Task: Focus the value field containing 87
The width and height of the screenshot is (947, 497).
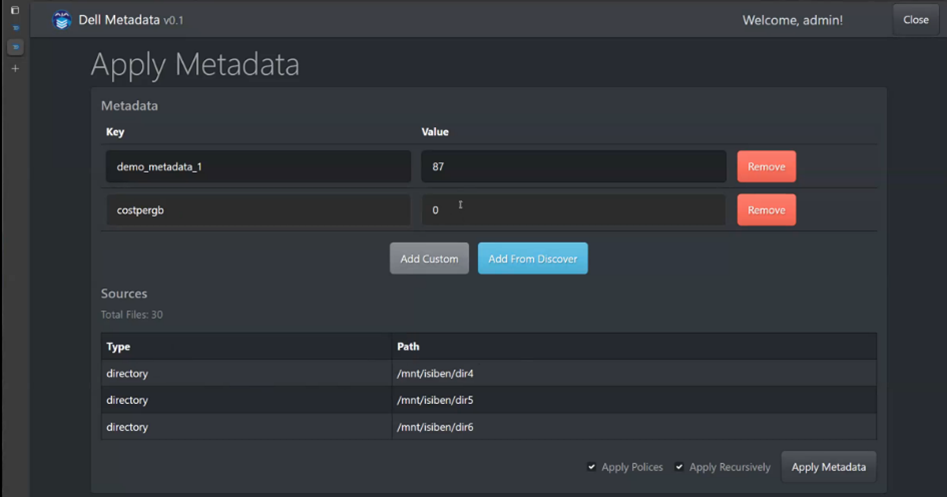Action: (x=573, y=167)
